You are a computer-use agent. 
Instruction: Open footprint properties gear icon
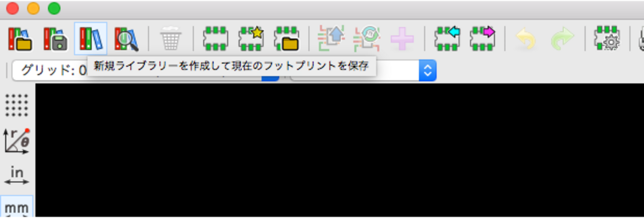coord(608,39)
